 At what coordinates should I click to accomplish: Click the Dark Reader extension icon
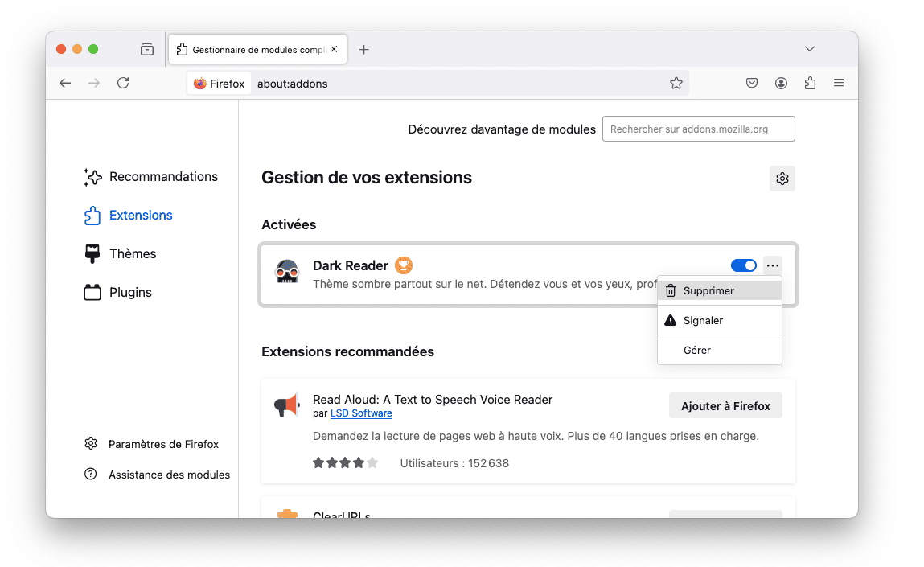[287, 273]
